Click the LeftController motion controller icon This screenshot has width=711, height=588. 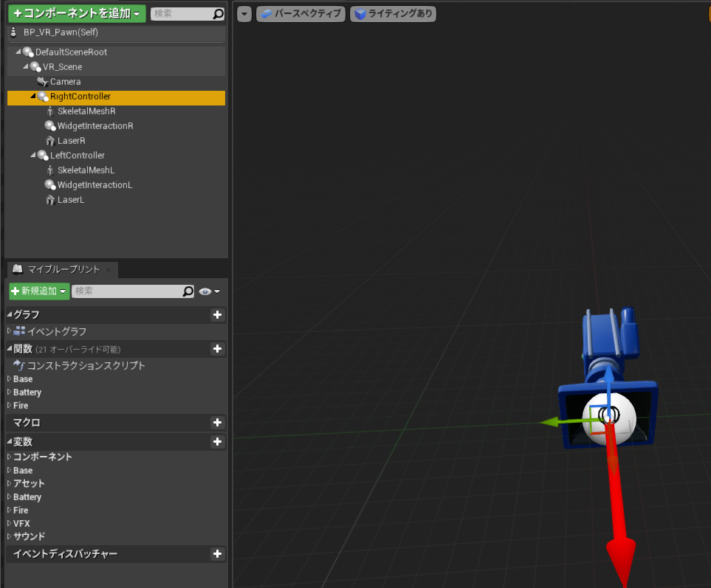(x=43, y=156)
